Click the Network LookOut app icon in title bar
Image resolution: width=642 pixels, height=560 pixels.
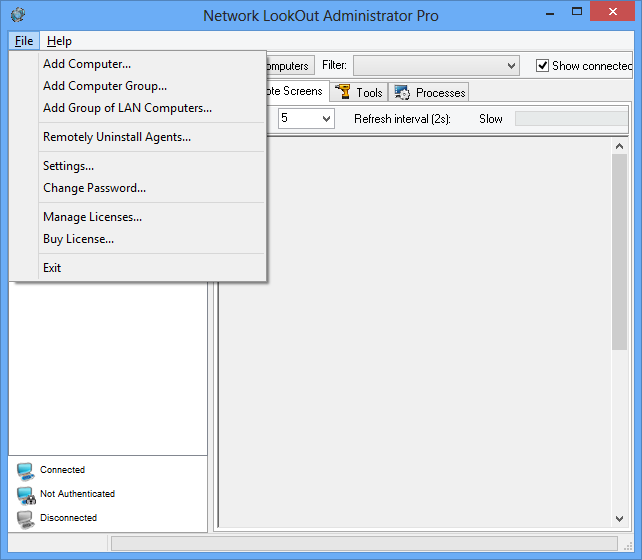[18, 15]
